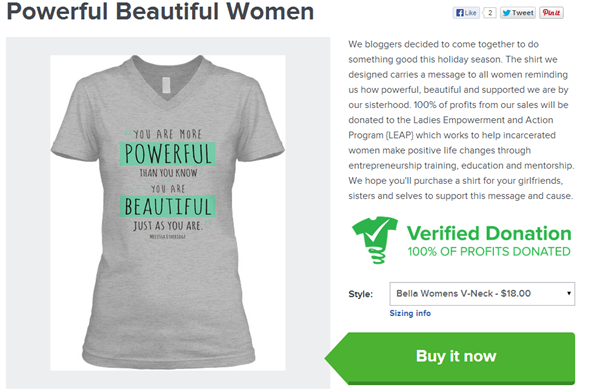Click the campaign description paragraph
The width and height of the screenshot is (600, 390).
[x=461, y=120]
